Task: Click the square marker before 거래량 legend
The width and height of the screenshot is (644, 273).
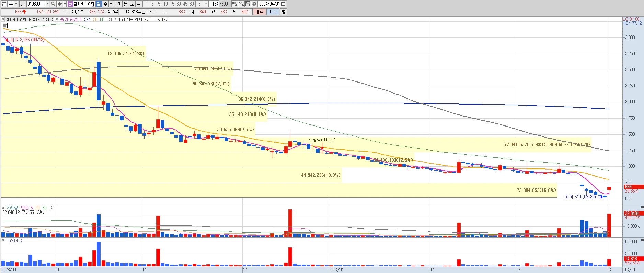Action: coord(3,208)
